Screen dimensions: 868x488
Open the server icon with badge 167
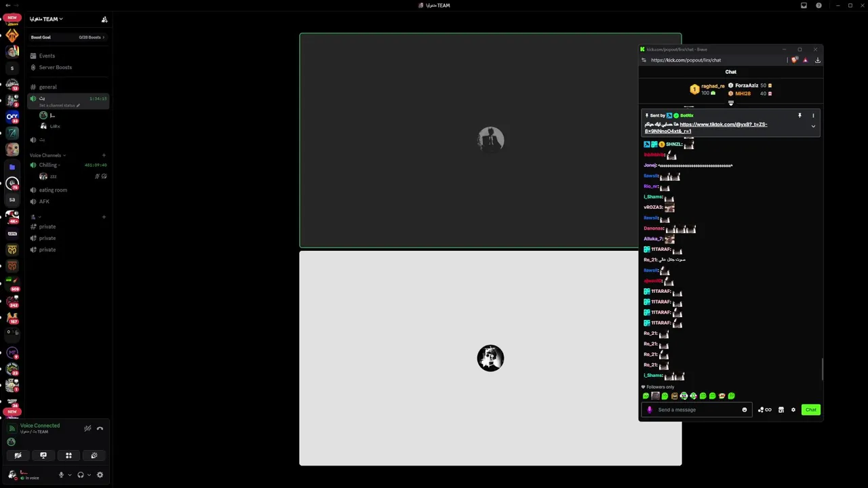coord(12,317)
